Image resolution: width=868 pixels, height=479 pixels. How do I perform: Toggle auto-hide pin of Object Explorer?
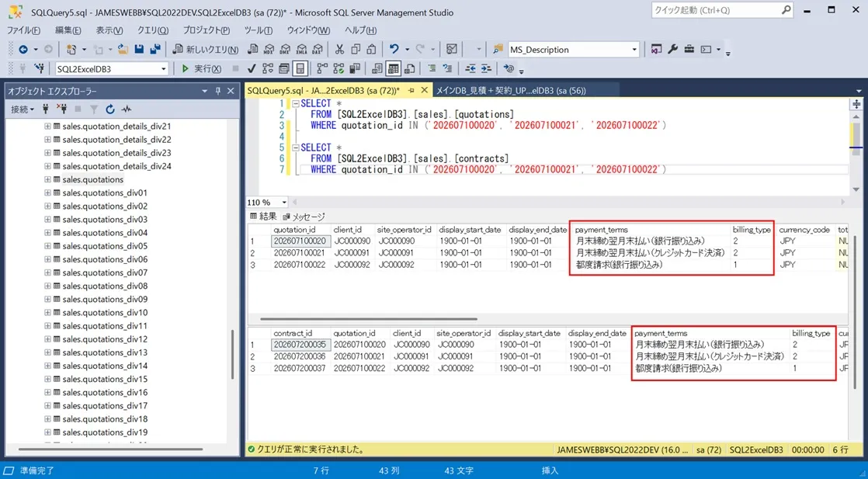217,91
